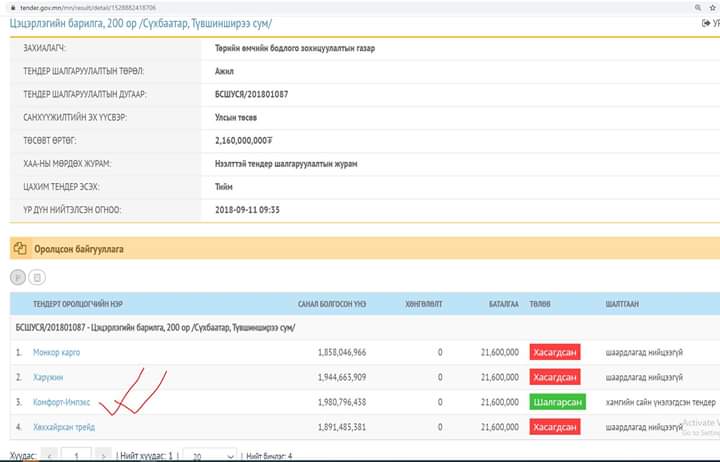Go to the next page with the right arrow
Viewport: 720px width, 462px height.
coord(103,456)
